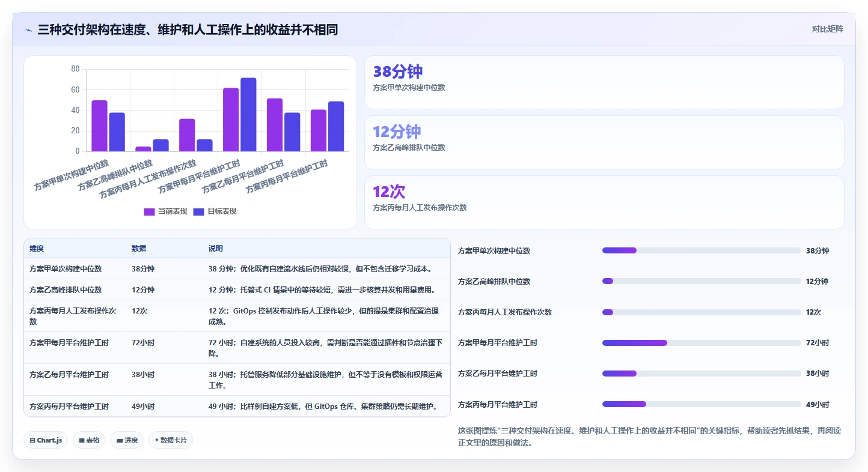Click the 数据卡片 tag chip
The height and width of the screenshot is (472, 868).
(x=171, y=440)
